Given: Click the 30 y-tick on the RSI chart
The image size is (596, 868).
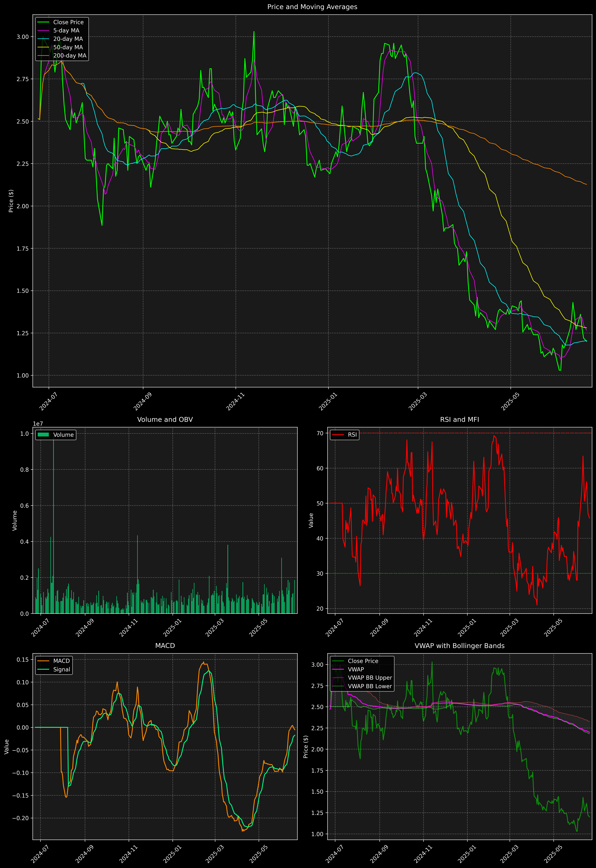Looking at the screenshot, I should pos(320,574).
